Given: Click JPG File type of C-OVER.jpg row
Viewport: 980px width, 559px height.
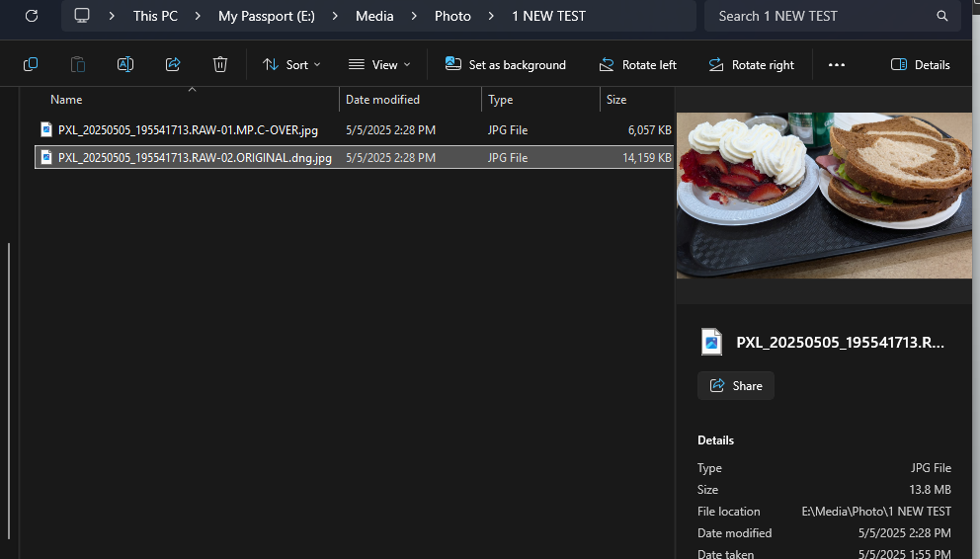Looking at the screenshot, I should (x=508, y=130).
